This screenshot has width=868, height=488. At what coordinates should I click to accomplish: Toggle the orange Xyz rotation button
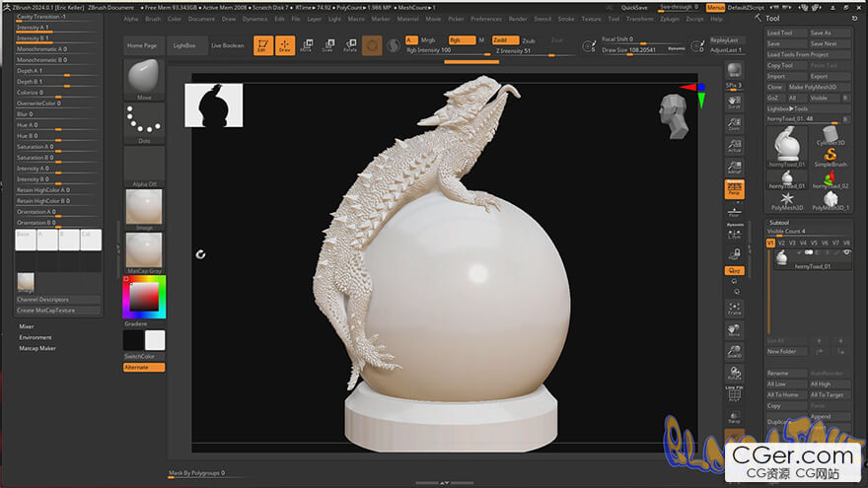[734, 270]
